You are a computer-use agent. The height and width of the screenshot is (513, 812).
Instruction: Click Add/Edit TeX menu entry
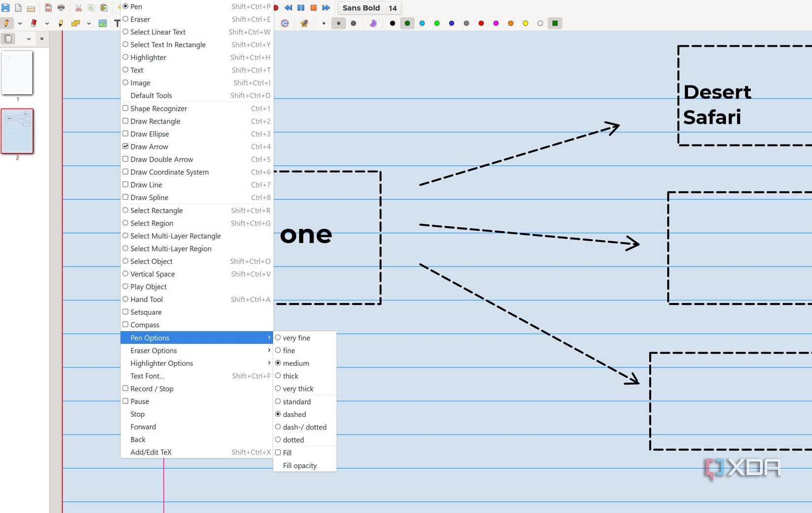(x=151, y=452)
